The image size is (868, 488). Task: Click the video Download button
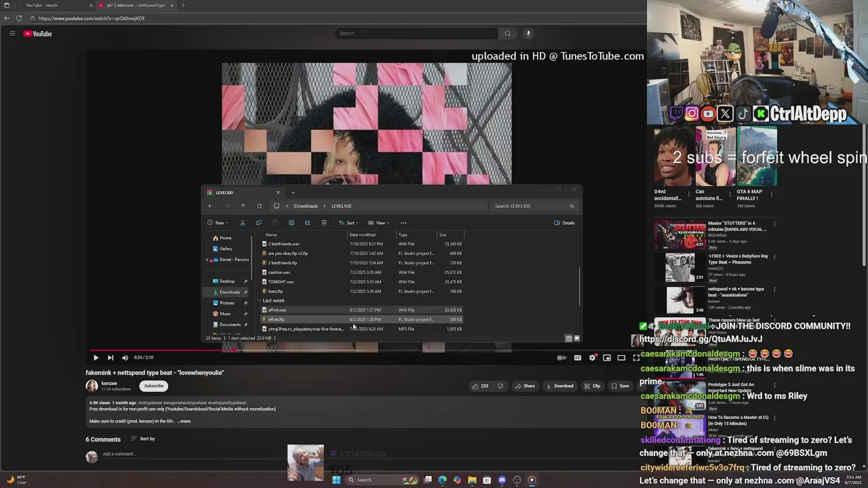pos(560,386)
